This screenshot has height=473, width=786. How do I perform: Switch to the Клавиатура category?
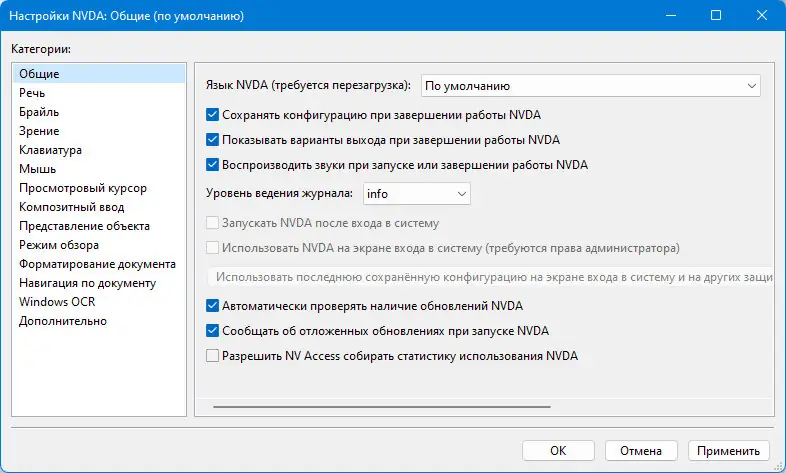point(50,150)
